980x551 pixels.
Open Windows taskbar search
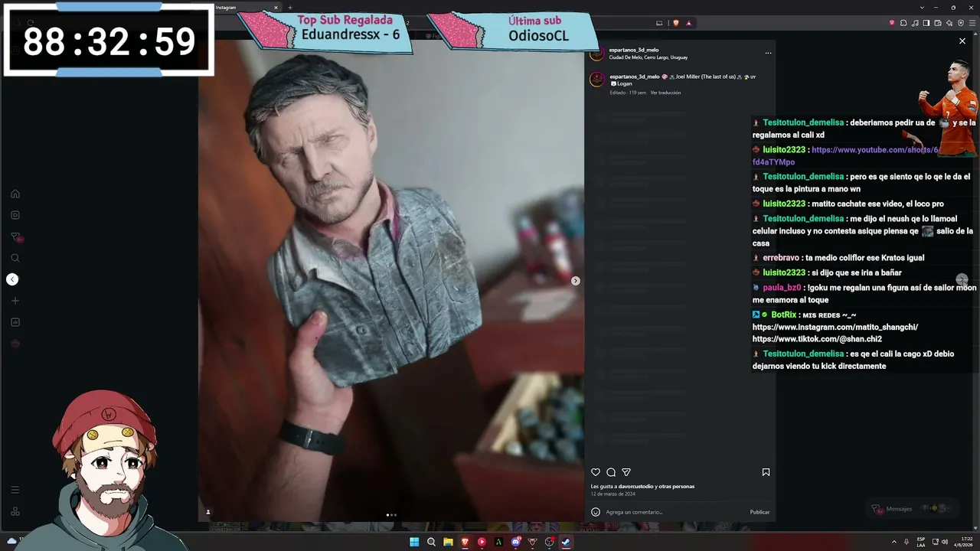(x=431, y=542)
